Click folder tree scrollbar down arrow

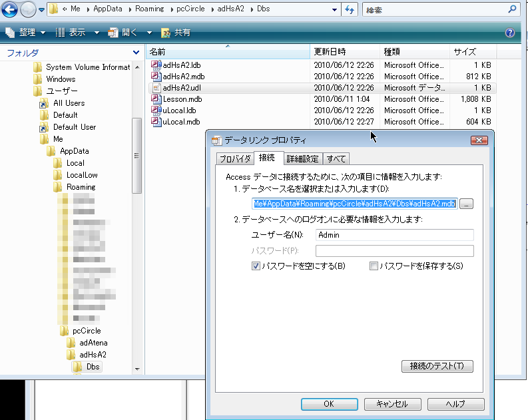tap(137, 369)
